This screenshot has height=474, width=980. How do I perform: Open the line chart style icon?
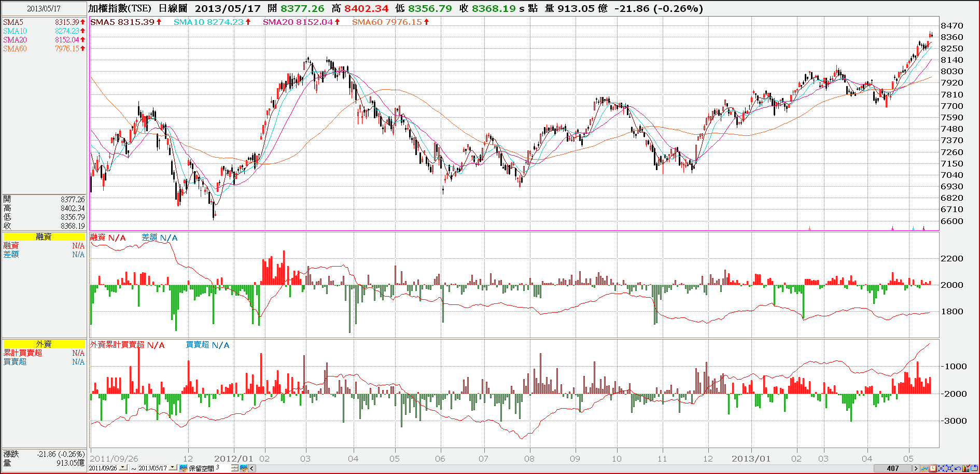click(925, 468)
